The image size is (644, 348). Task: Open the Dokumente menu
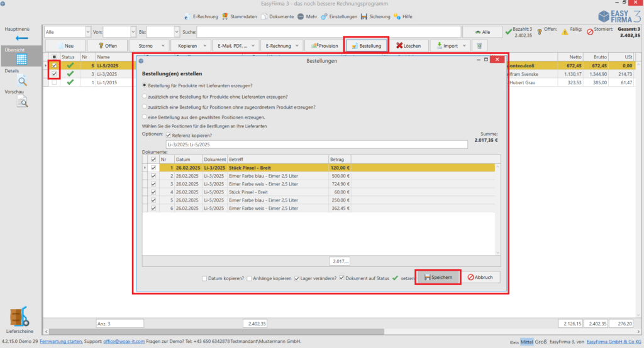(x=277, y=17)
